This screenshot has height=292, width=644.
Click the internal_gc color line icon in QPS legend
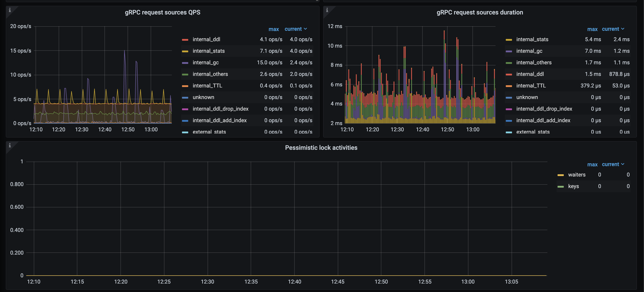tap(186, 63)
